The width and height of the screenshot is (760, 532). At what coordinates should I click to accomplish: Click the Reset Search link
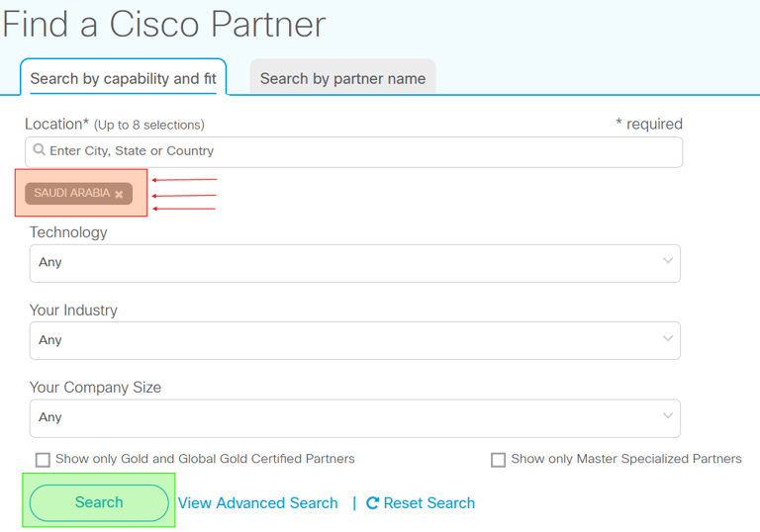tap(428, 503)
